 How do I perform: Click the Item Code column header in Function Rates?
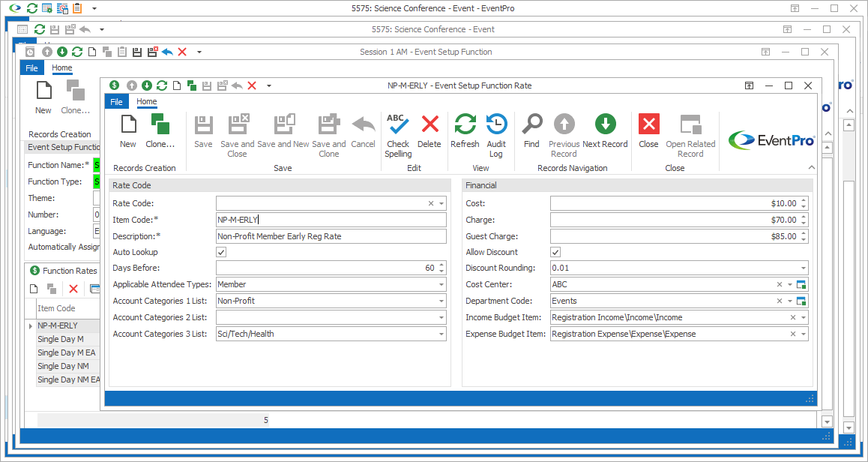(x=68, y=308)
